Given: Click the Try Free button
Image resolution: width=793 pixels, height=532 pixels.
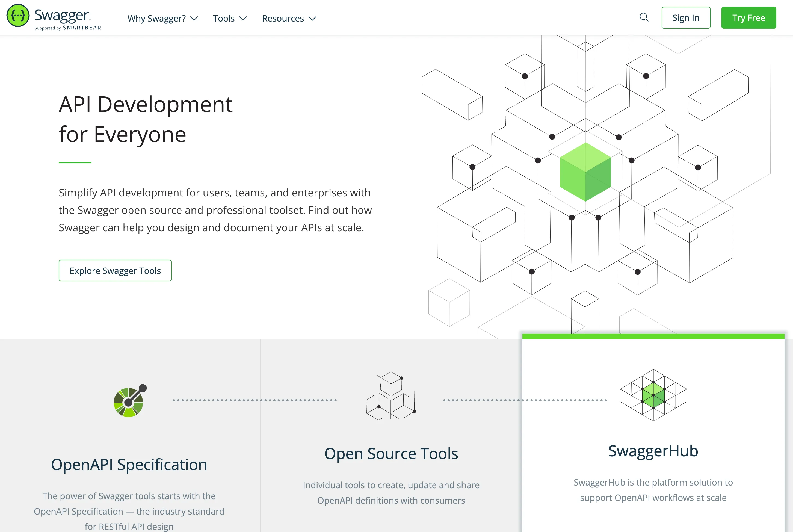Looking at the screenshot, I should (748, 18).
